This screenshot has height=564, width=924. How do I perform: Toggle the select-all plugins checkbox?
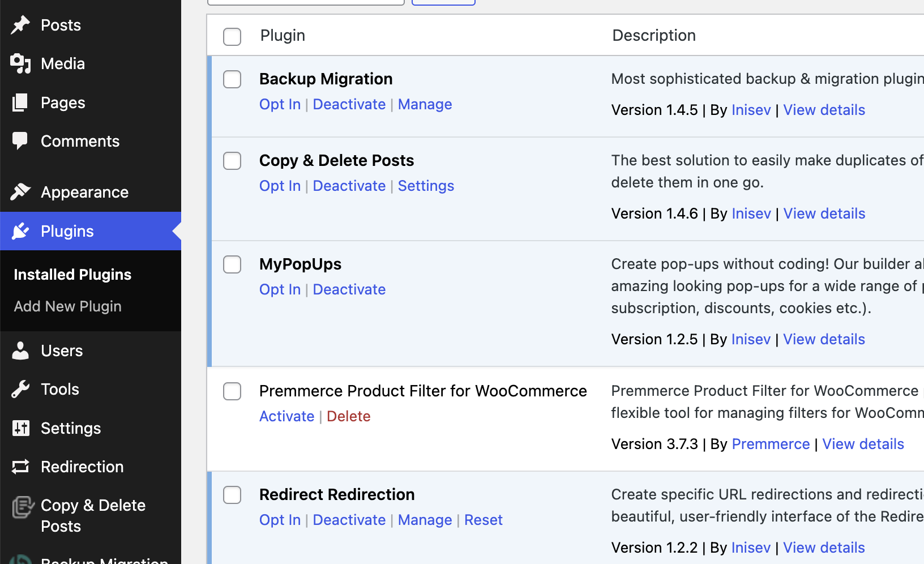pos(232,37)
